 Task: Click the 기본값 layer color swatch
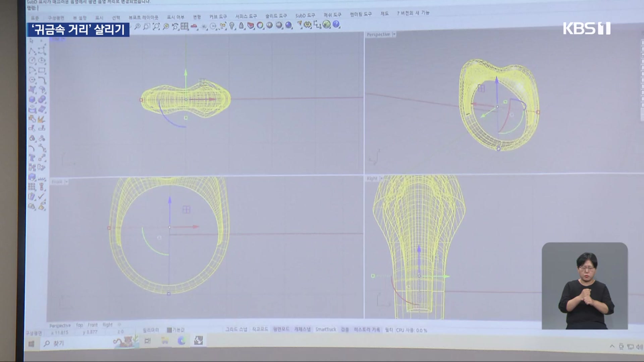point(169,330)
